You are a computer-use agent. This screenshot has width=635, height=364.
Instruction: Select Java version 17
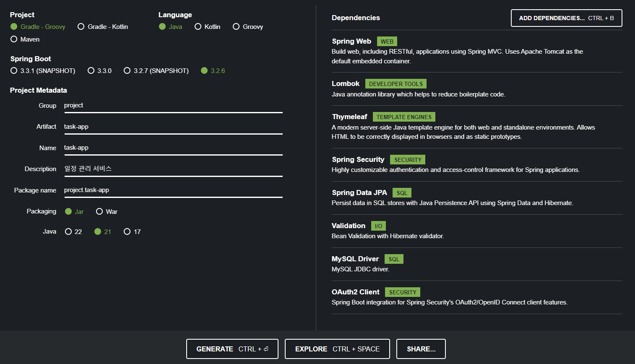point(132,231)
